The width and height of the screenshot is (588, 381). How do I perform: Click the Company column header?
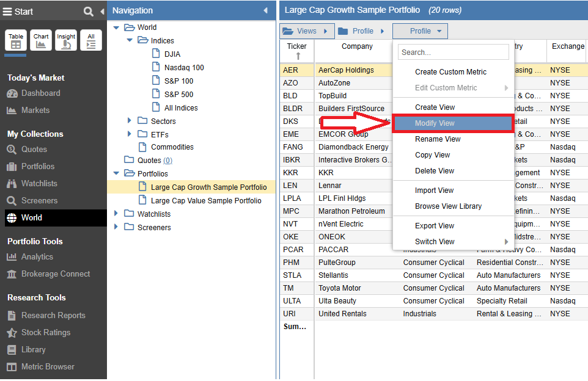(x=357, y=46)
